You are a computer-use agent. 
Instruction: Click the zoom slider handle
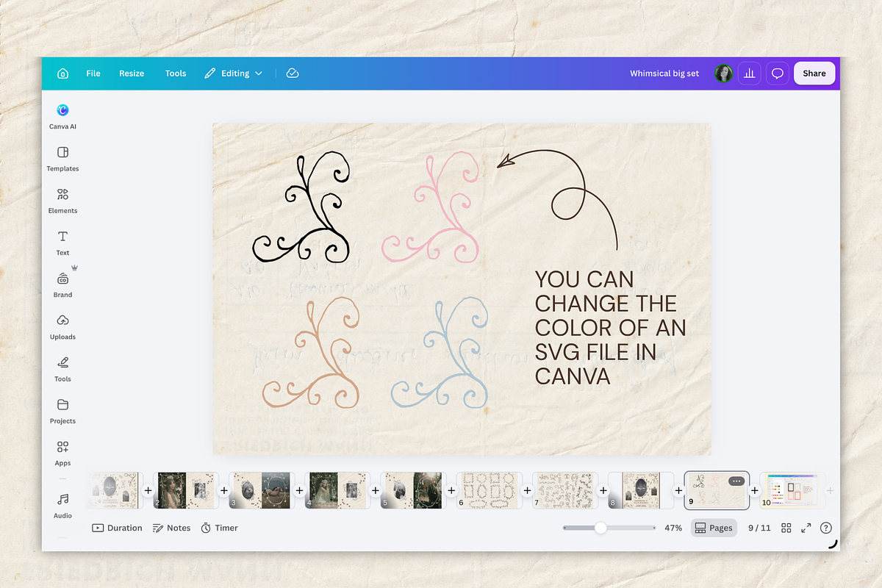pos(601,528)
